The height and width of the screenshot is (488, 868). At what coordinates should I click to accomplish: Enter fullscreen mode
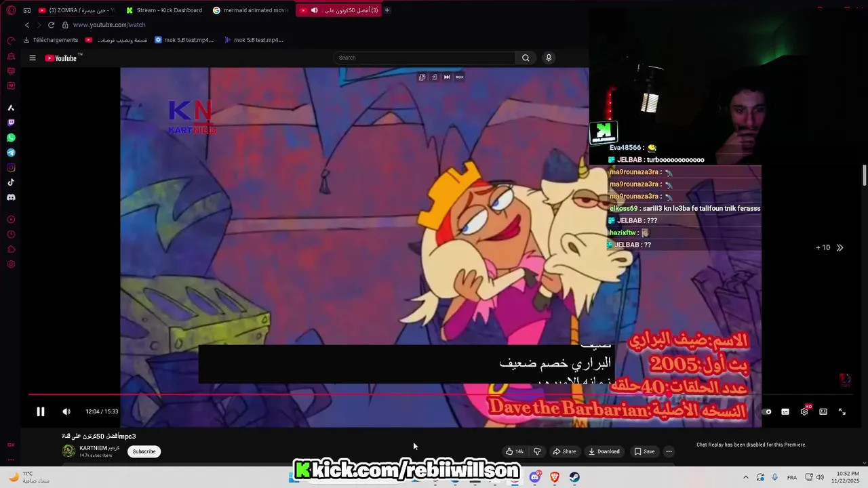pyautogui.click(x=842, y=411)
